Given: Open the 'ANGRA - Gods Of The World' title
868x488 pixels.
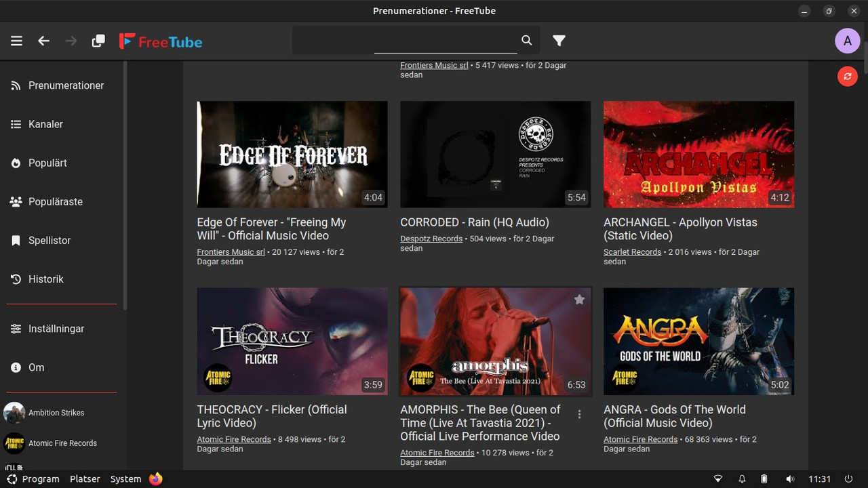Looking at the screenshot, I should (675, 416).
